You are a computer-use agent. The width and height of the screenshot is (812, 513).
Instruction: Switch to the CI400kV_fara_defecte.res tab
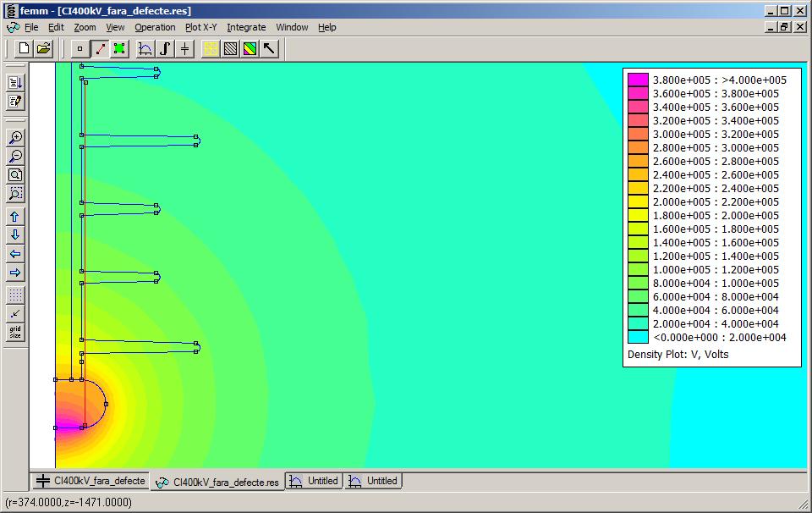point(217,482)
